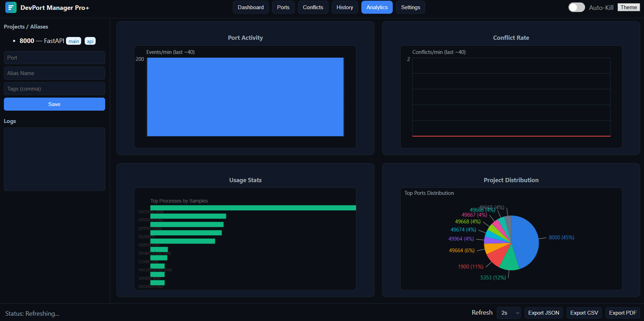Image resolution: width=644 pixels, height=321 pixels.
Task: Export data as CSV
Action: coord(584,313)
